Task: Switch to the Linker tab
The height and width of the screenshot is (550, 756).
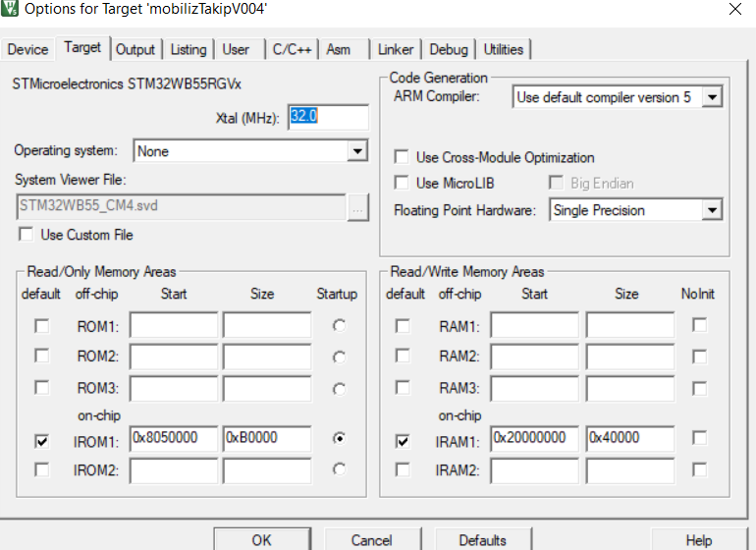Action: click(396, 49)
